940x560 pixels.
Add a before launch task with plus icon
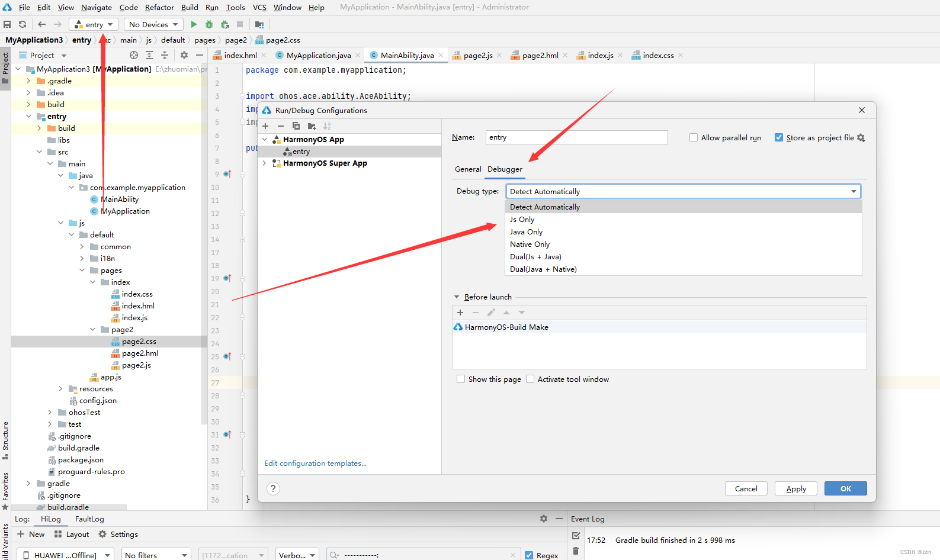point(460,313)
